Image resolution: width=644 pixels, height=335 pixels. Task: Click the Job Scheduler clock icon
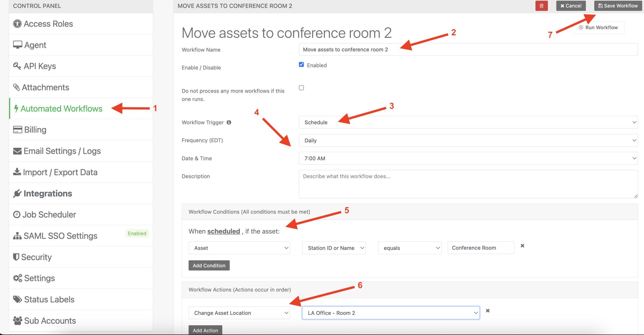17,214
